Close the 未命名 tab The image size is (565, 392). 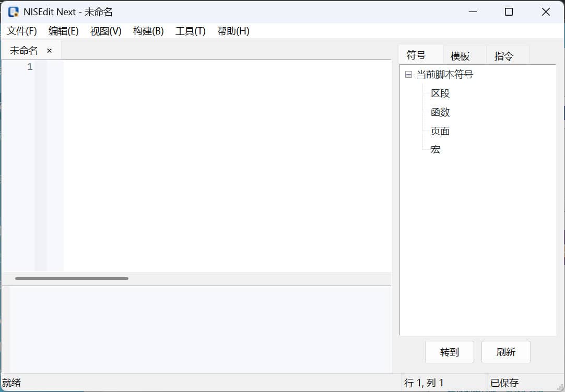50,51
